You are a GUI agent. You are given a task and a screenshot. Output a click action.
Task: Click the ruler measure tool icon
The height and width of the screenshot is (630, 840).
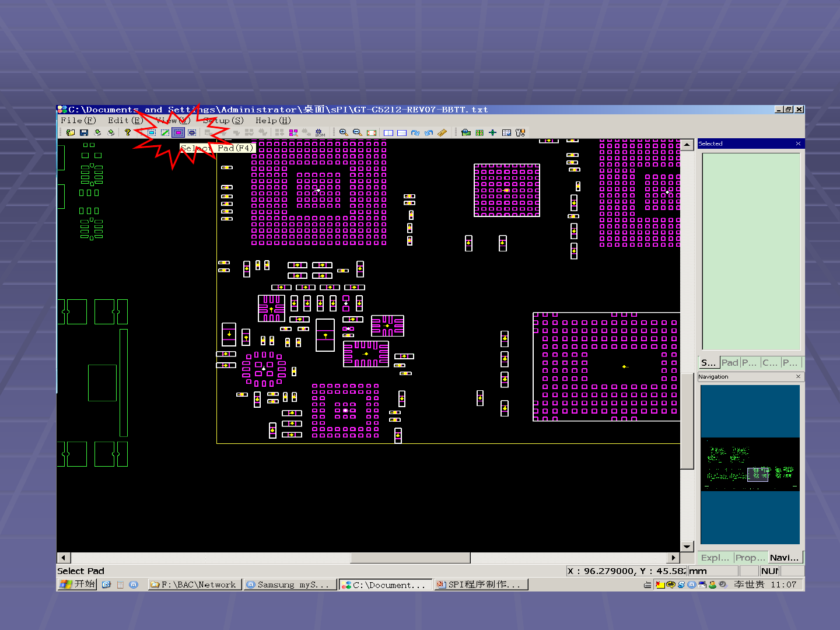click(x=442, y=133)
